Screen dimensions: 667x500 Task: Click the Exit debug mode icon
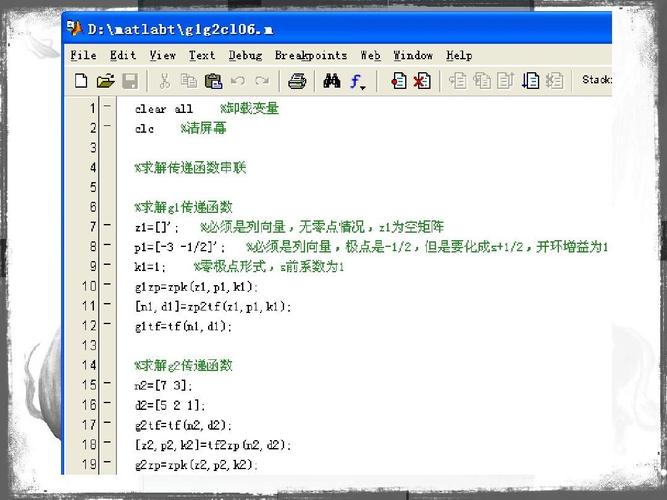[x=555, y=80]
